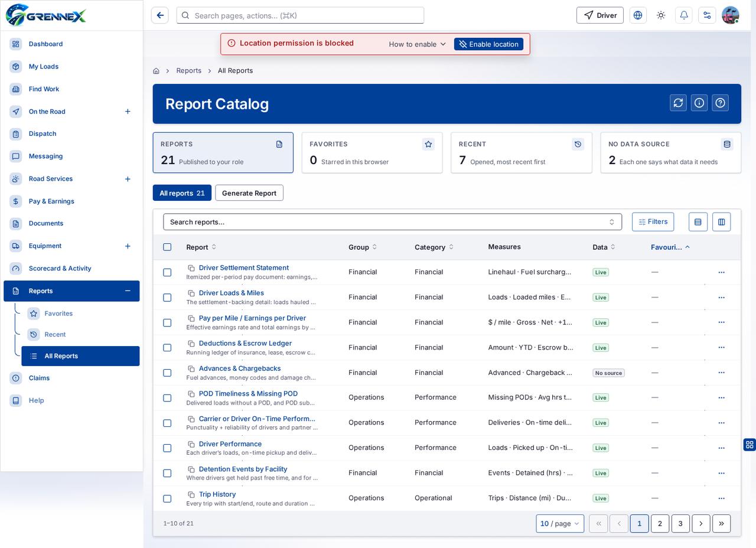Viewport: 756px width, 548px height.
Task: Open the user avatar menu
Action: tap(731, 15)
